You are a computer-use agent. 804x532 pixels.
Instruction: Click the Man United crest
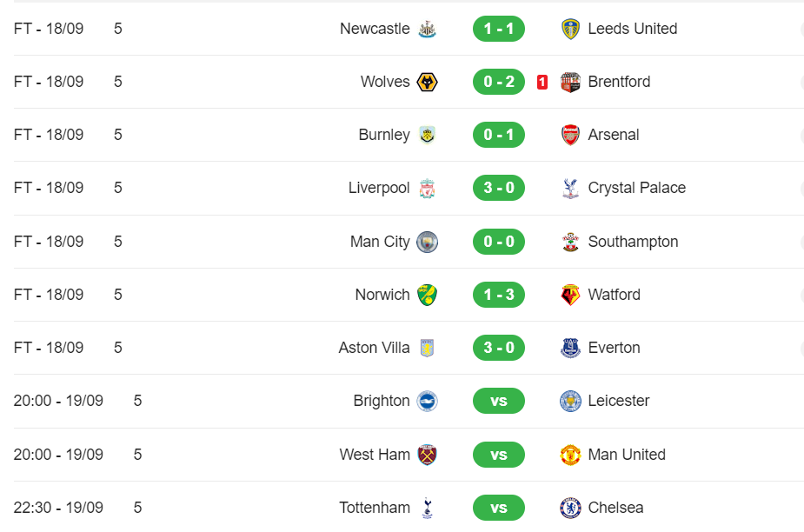[x=570, y=455]
